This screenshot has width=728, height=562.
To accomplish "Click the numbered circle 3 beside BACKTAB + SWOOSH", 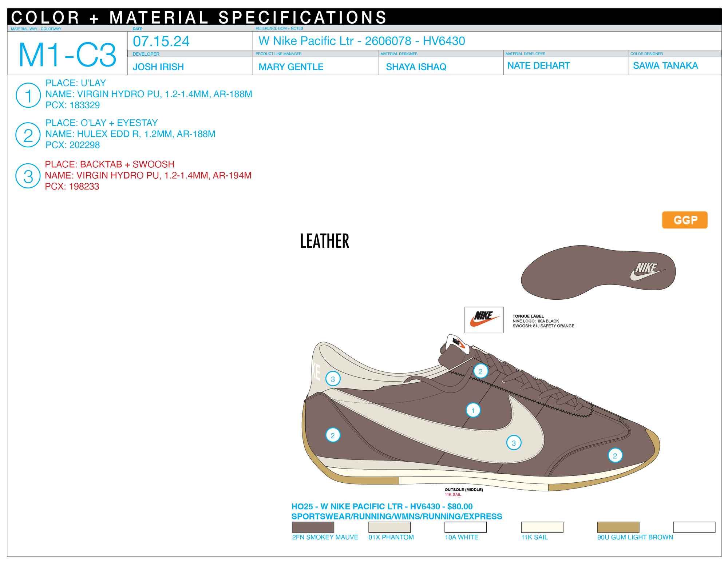I will point(28,176).
